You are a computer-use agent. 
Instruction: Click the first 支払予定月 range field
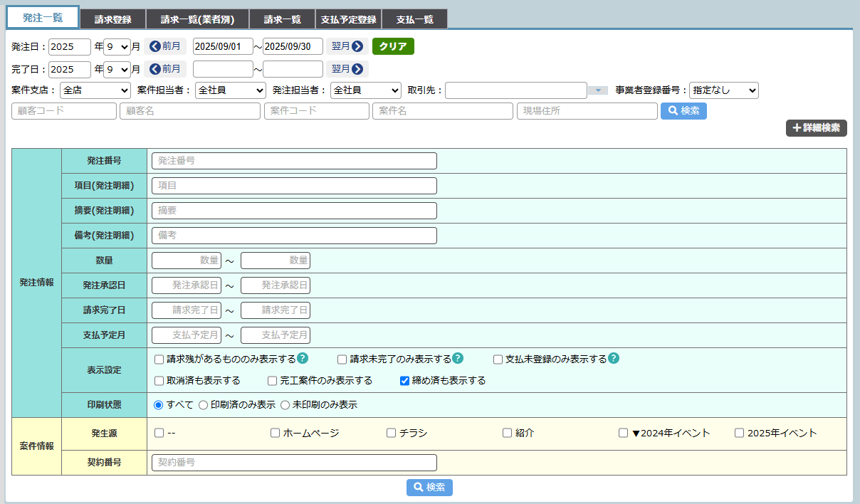coord(187,335)
